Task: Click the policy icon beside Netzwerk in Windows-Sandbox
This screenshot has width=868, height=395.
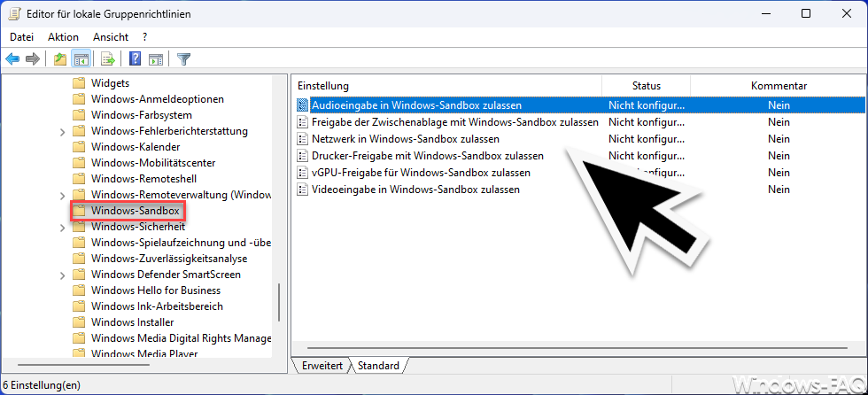Action: pyautogui.click(x=302, y=139)
